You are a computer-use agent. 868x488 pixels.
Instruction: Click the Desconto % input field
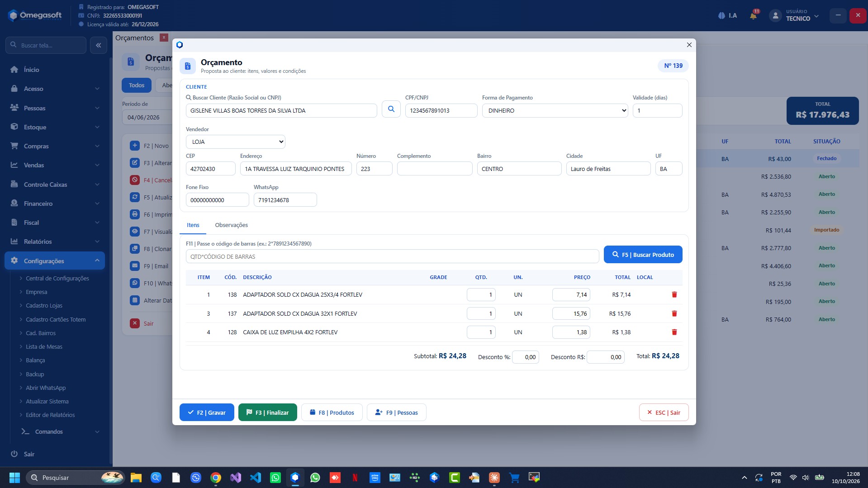[526, 357]
